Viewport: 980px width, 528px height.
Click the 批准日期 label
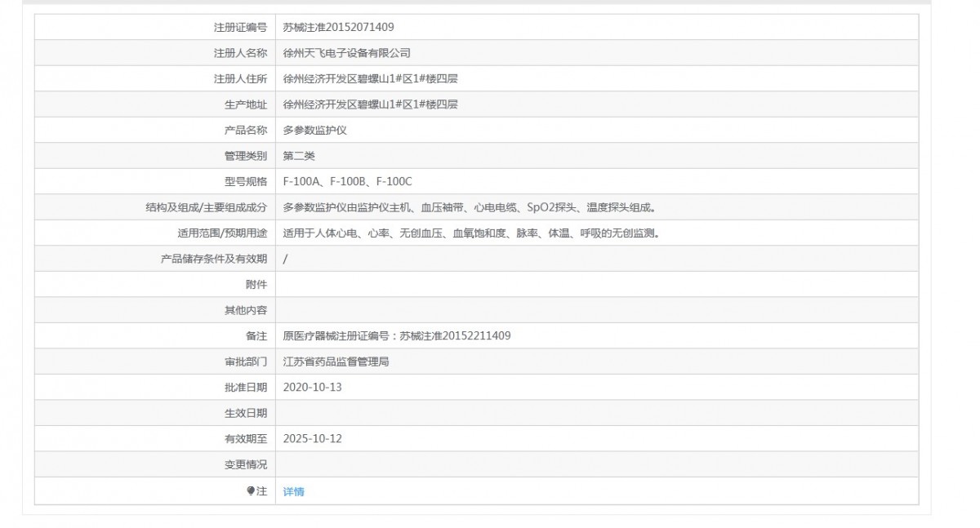(246, 387)
